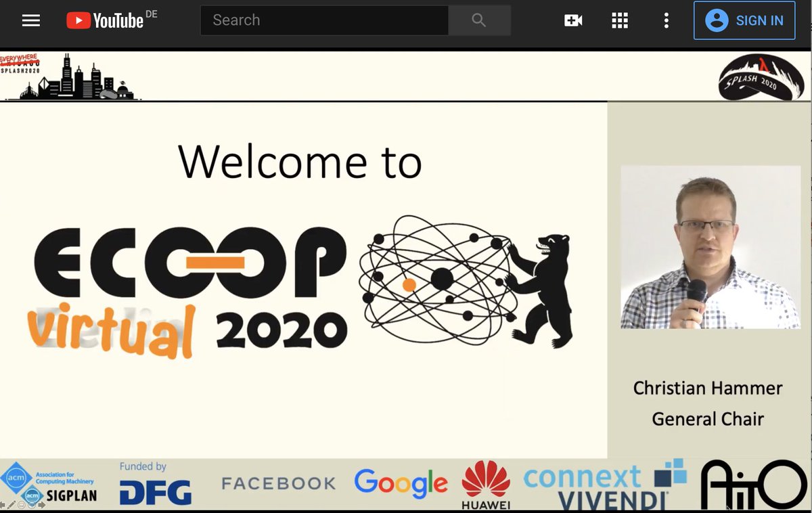This screenshot has height=513, width=812.
Task: Click the HUAWEI sponsor logo
Action: (486, 485)
